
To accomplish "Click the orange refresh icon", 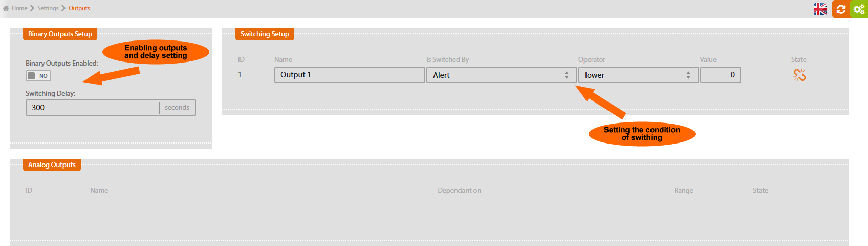I will pyautogui.click(x=841, y=9).
